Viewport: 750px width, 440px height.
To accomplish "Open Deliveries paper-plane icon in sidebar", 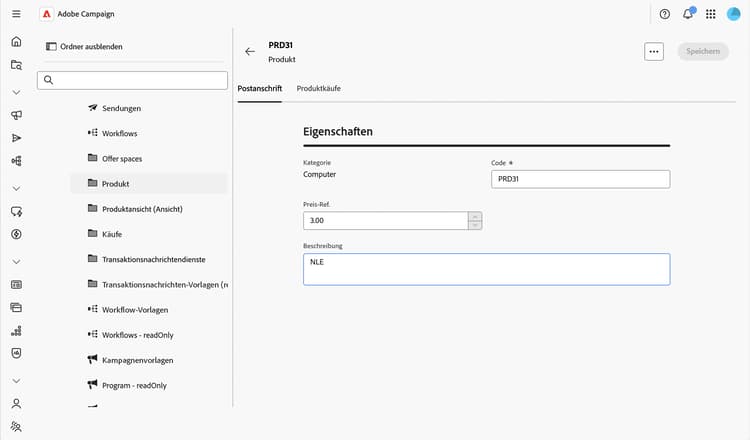I will (x=16, y=138).
